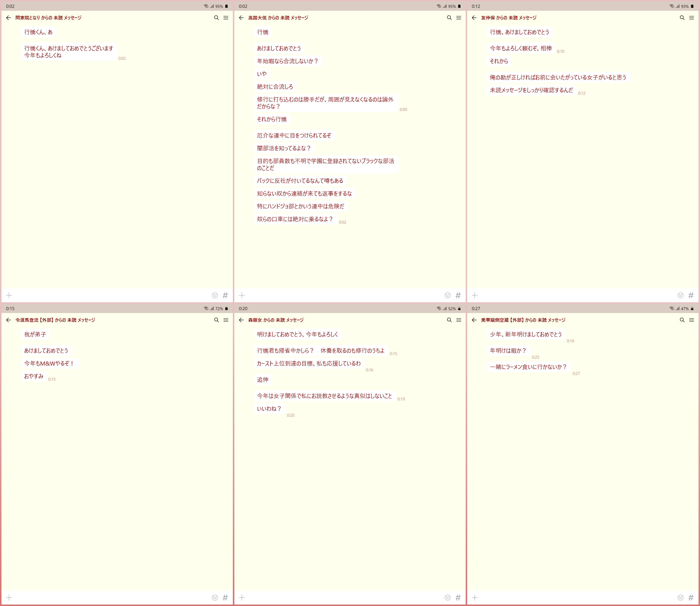Open hamburger menu in the 友仲保 chat
The height and width of the screenshot is (606, 700).
click(x=691, y=18)
